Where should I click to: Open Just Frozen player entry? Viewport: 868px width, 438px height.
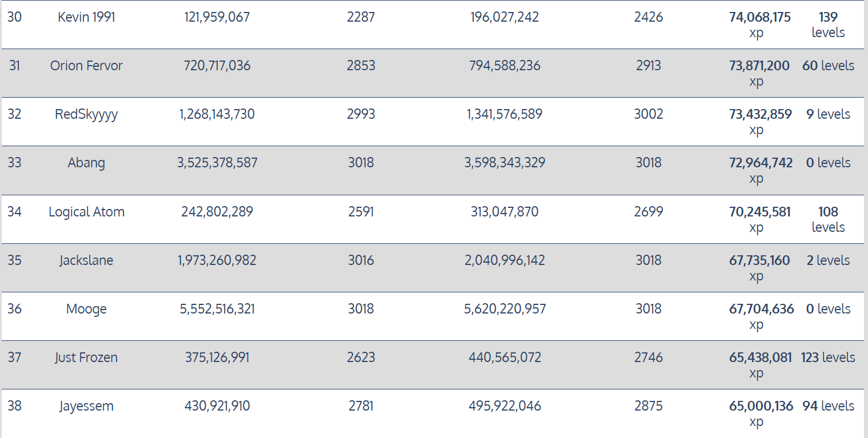(x=86, y=357)
